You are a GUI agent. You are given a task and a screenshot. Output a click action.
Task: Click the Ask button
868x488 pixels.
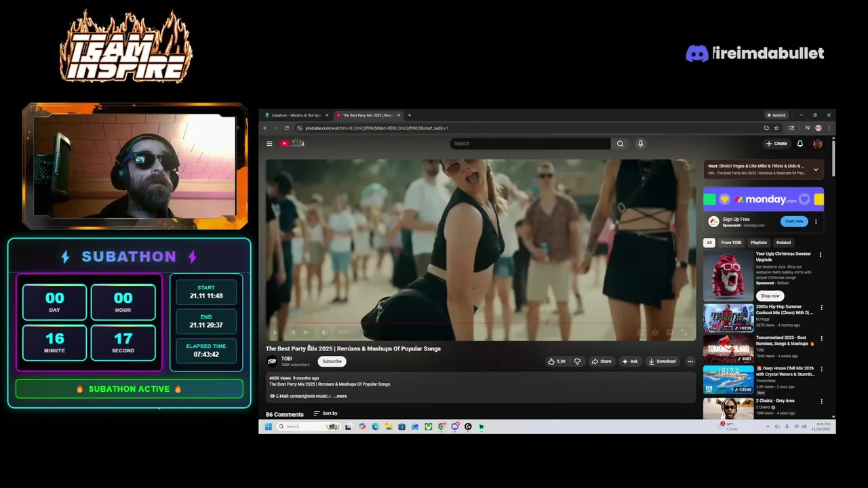point(630,361)
